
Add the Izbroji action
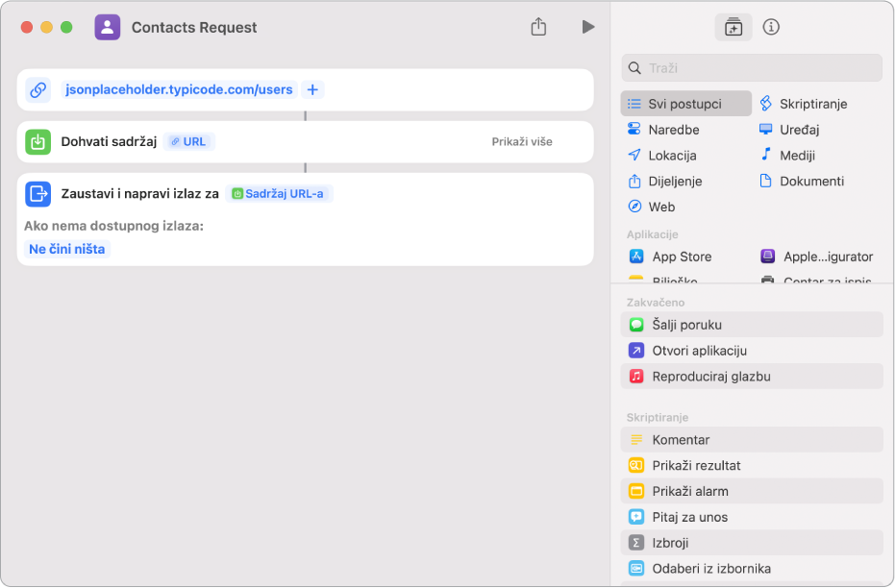coord(752,543)
